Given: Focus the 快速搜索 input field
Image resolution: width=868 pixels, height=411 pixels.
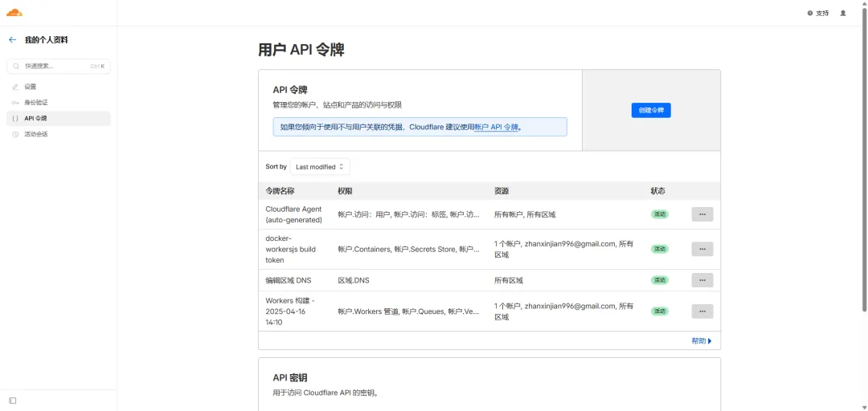Looking at the screenshot, I should [x=58, y=67].
